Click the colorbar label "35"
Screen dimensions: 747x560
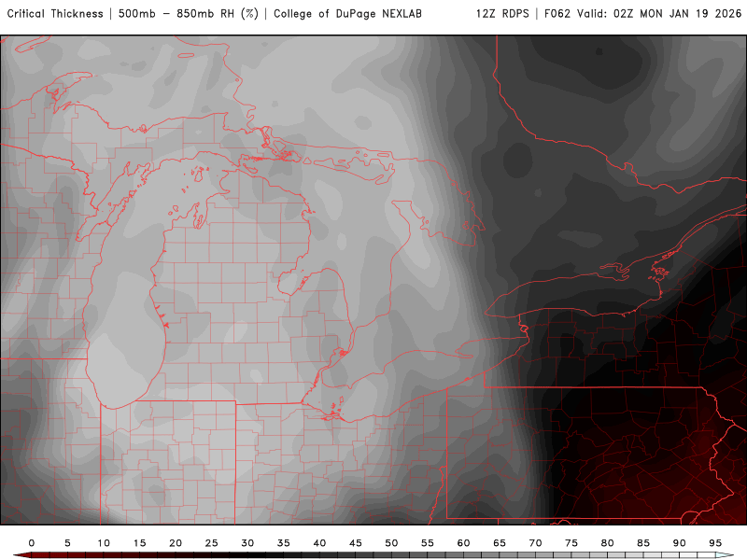pos(284,543)
